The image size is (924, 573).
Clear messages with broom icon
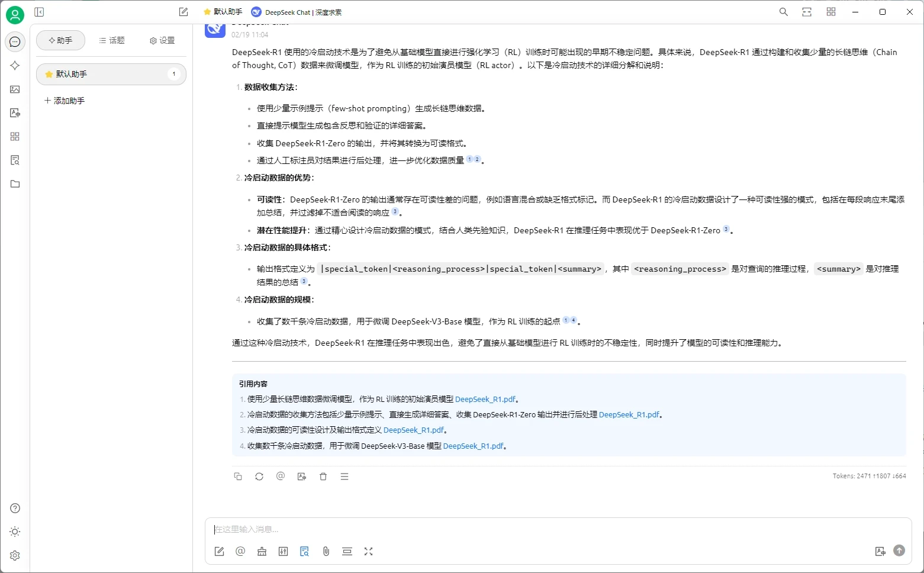click(262, 551)
